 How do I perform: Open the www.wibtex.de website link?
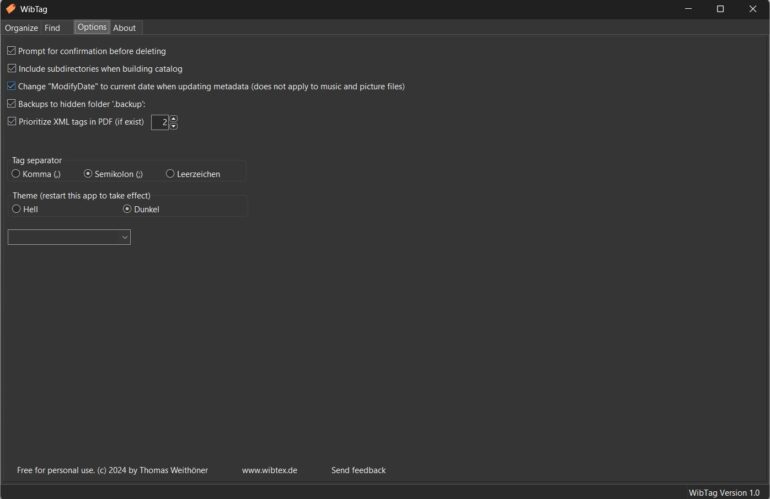[269, 470]
